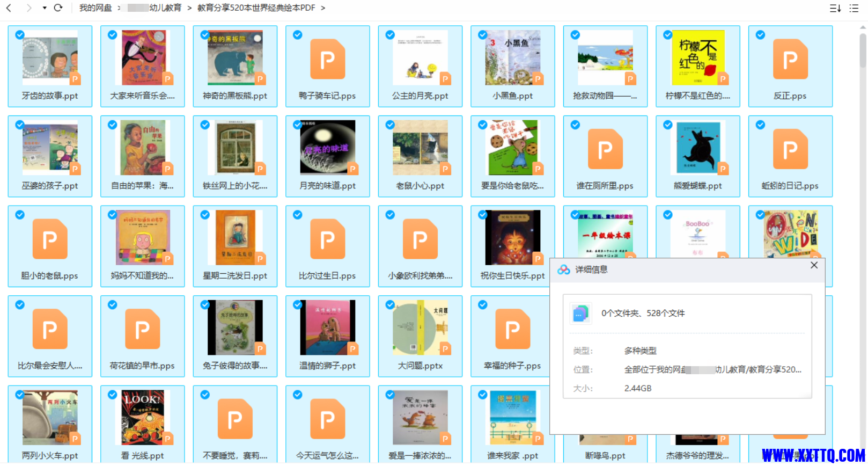Image resolution: width=868 pixels, height=466 pixels.
Task: Select the file name 谁来我家 .ppt
Action: click(x=513, y=456)
